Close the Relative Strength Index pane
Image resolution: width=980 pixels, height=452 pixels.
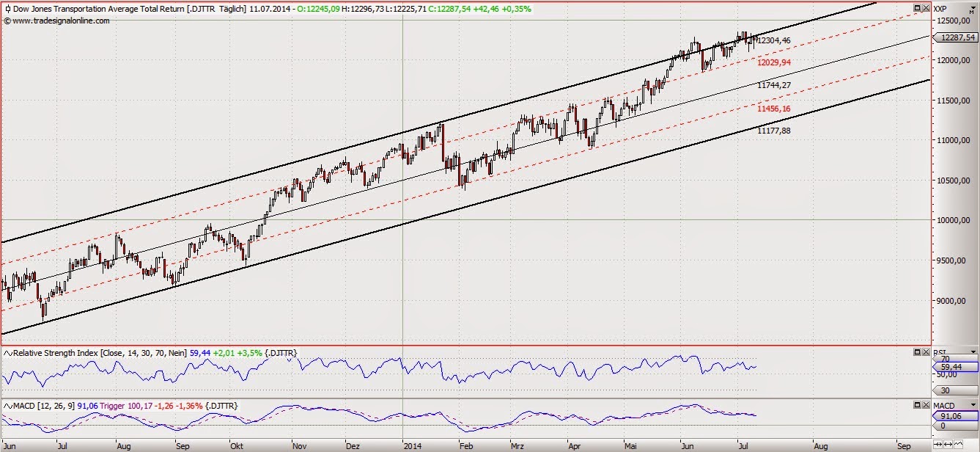click(926, 352)
